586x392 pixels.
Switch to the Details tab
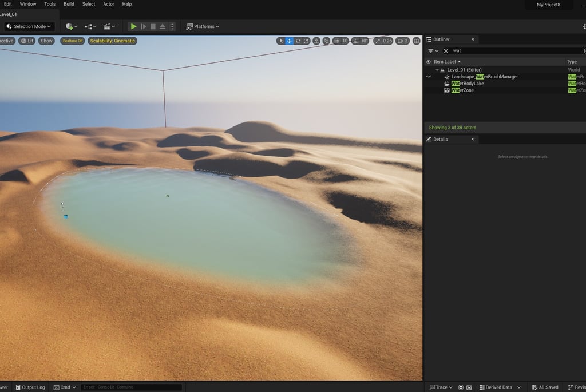(x=440, y=140)
